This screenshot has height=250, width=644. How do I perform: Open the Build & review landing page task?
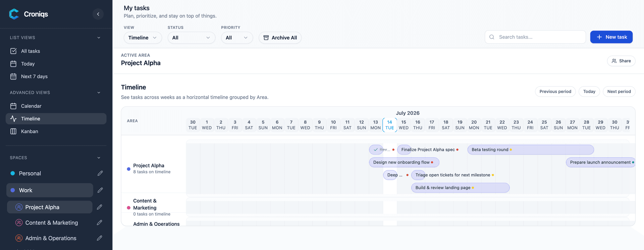461,188
